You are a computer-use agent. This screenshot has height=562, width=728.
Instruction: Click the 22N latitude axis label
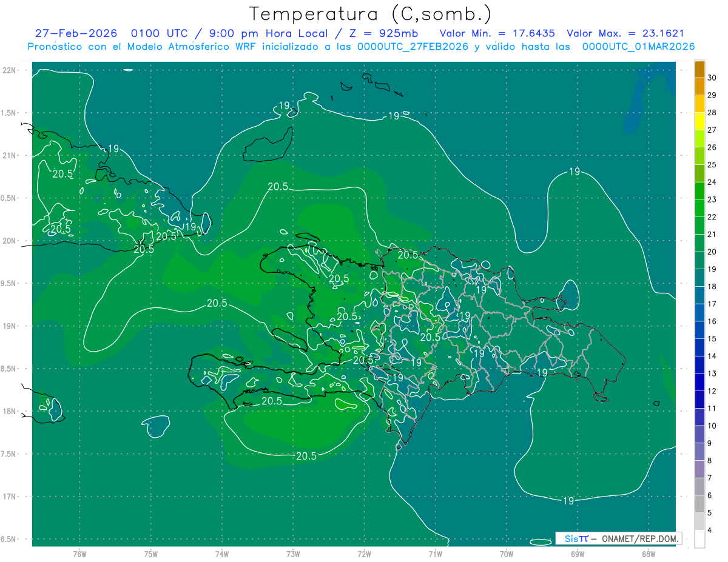[x=10, y=70]
